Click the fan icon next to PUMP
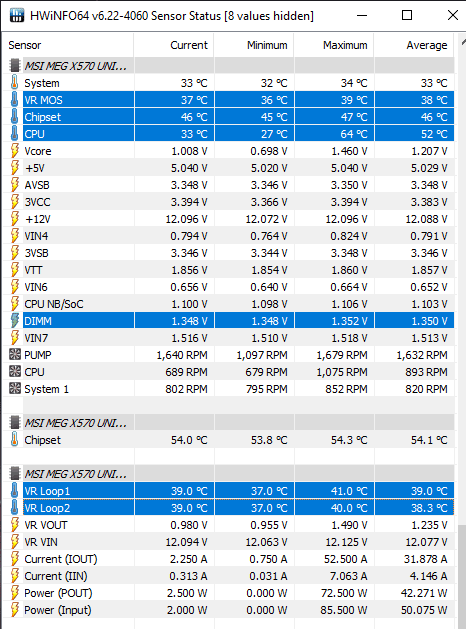 pos(14,355)
